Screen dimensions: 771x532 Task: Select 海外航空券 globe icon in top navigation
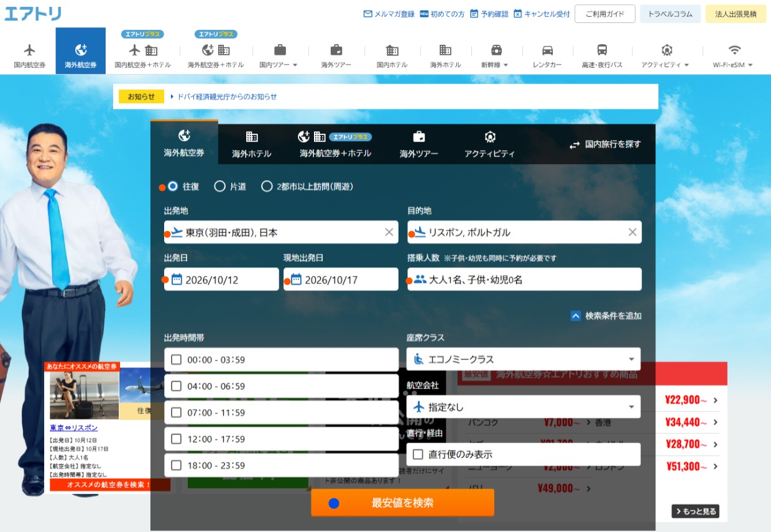tap(81, 50)
